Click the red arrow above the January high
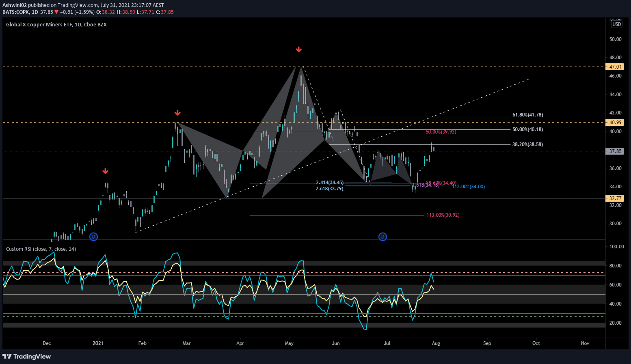Viewport: 631px width, 364px height. [x=105, y=171]
